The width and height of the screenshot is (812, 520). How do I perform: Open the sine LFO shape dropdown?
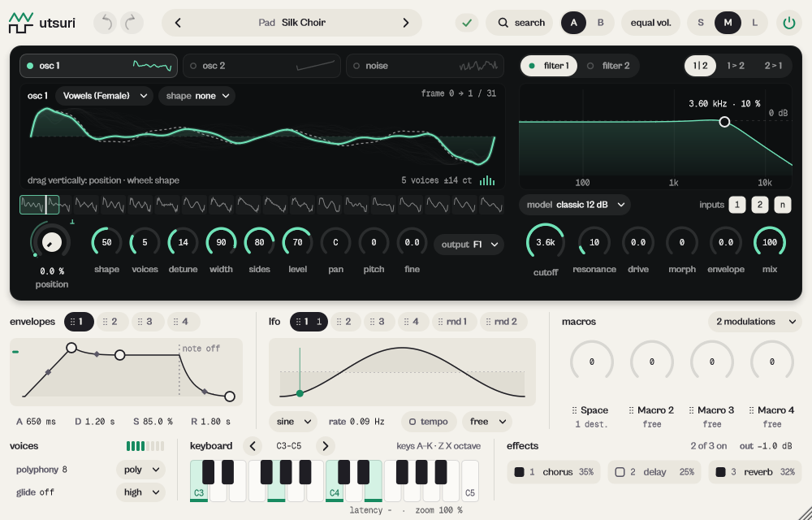(293, 422)
